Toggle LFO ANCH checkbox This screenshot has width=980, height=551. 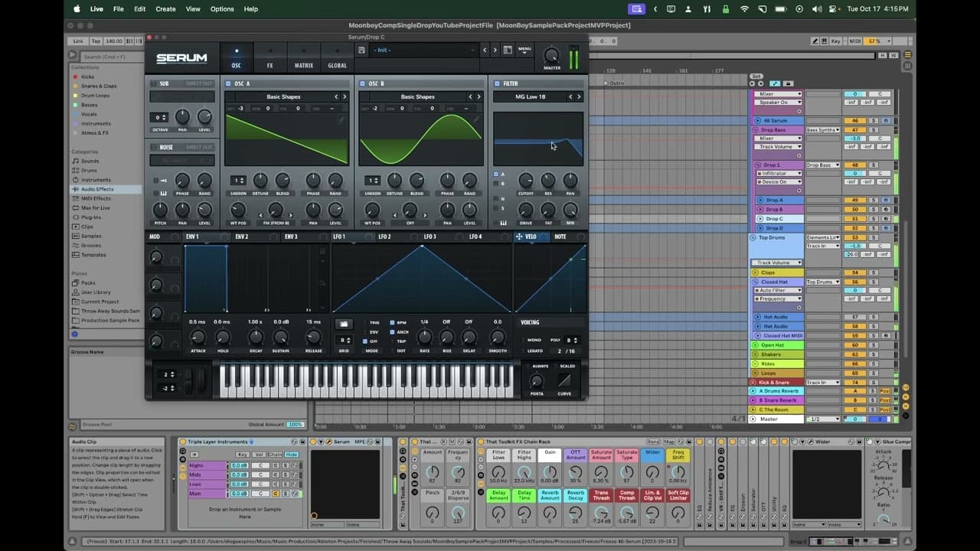pos(393,332)
